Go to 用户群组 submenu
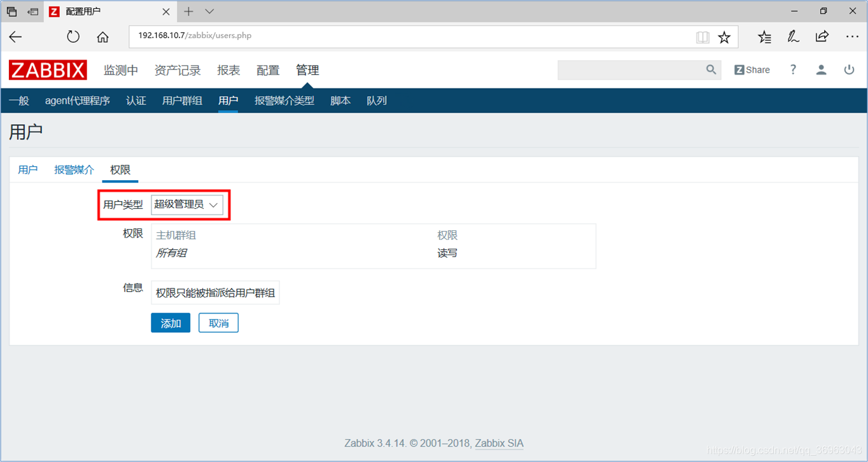 click(182, 101)
